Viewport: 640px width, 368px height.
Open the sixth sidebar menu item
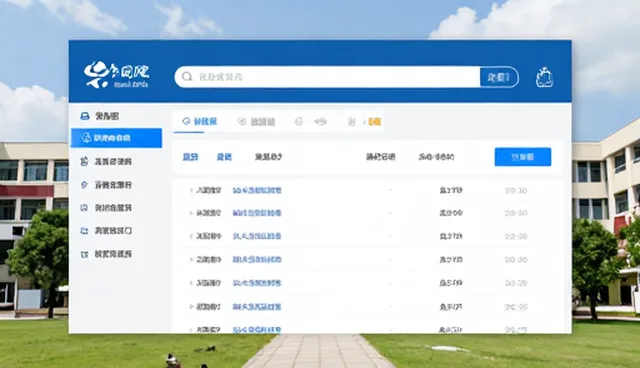(x=107, y=231)
